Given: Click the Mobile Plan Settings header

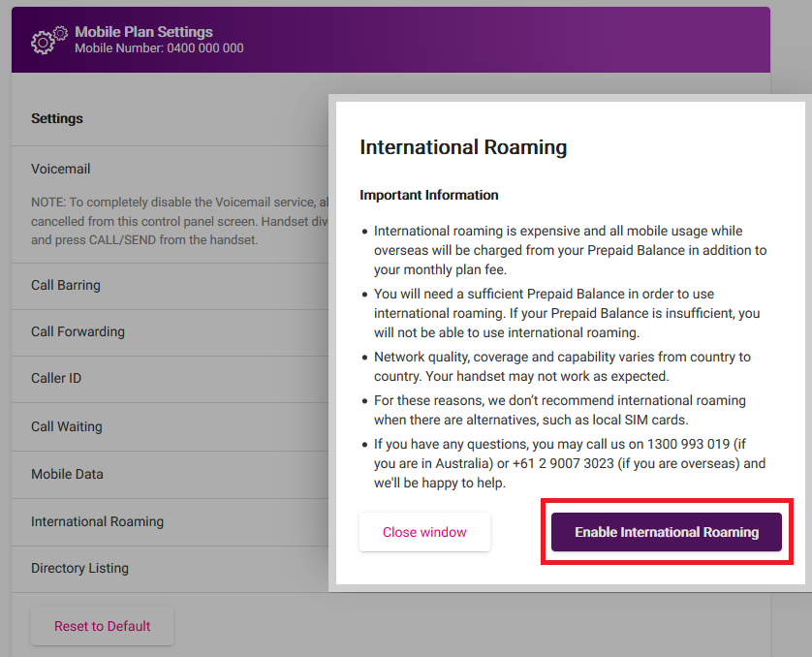Looking at the screenshot, I should click(143, 31).
